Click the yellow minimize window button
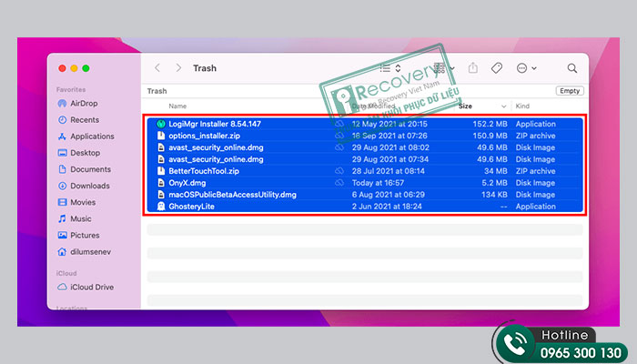The image size is (637, 364). point(74,68)
